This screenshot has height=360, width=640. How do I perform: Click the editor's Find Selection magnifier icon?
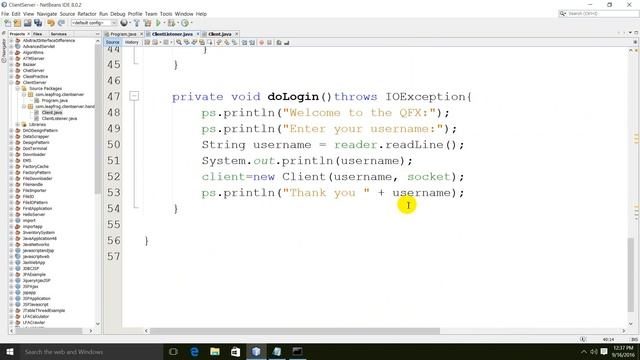[x=179, y=42]
